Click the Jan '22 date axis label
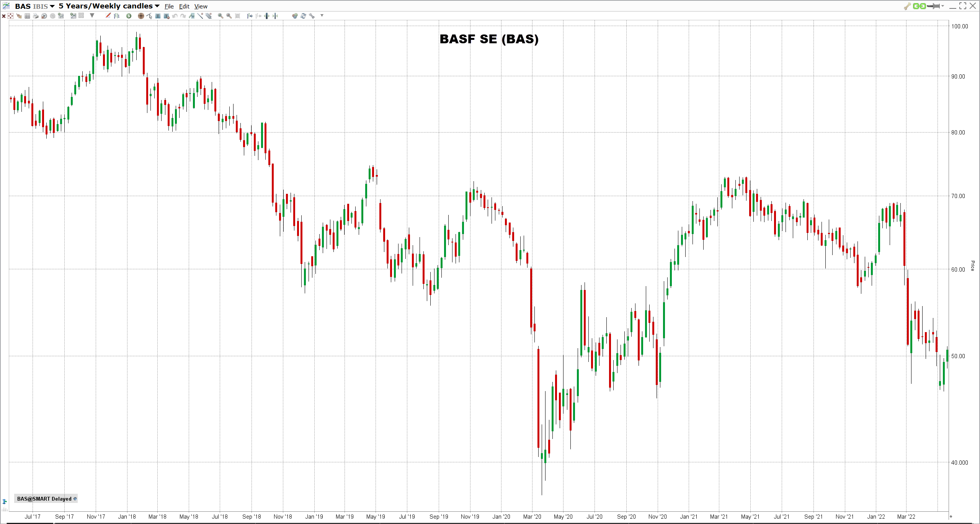 [876, 517]
